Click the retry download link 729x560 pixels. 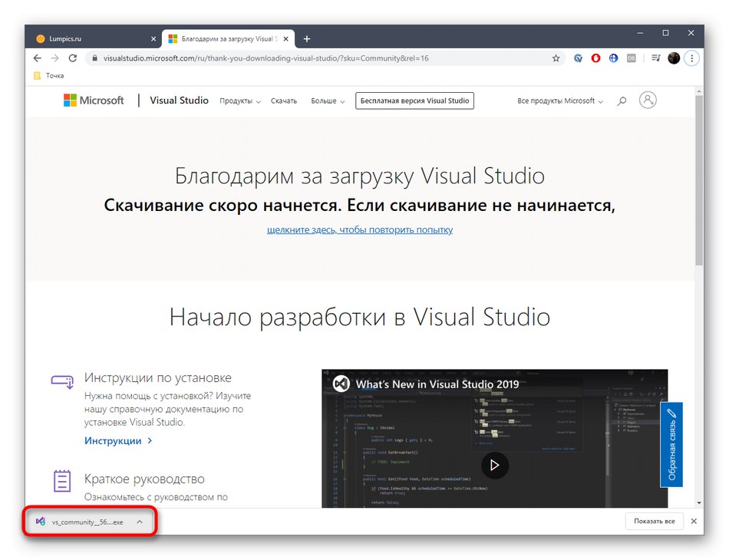[x=360, y=229]
